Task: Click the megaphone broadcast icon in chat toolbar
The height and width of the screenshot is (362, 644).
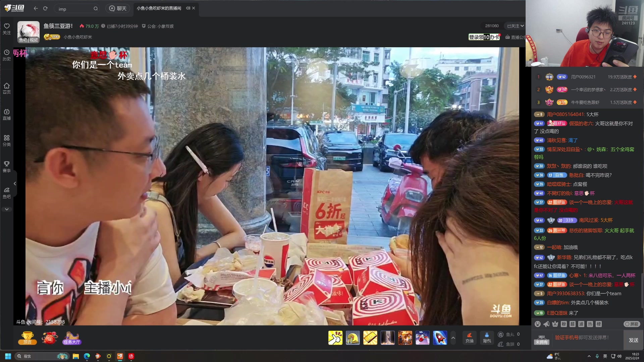Action: 546,324
